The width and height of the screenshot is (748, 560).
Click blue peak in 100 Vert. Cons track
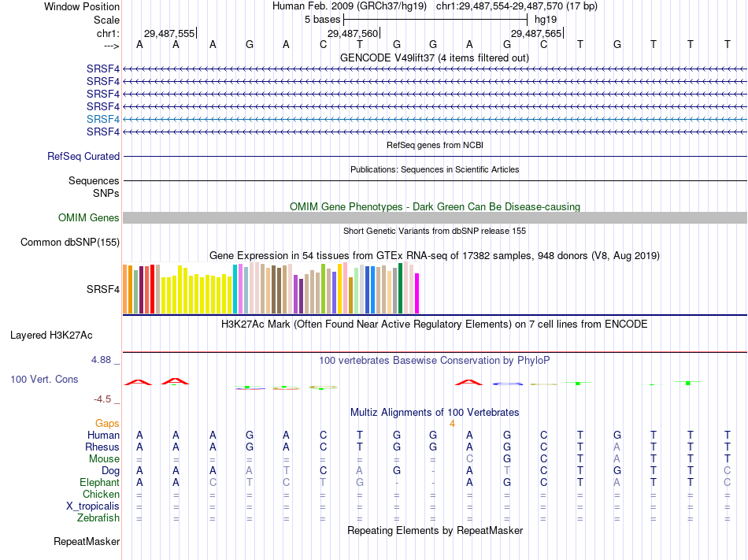tap(508, 384)
